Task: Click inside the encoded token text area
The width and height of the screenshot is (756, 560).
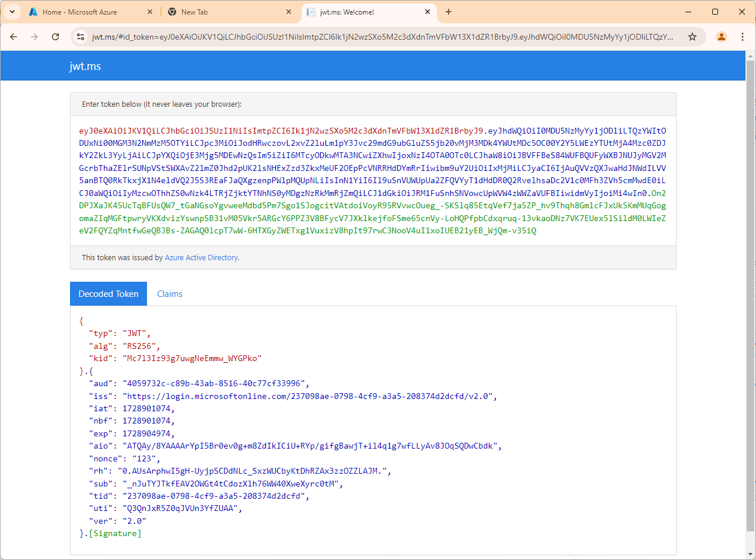Action: coord(373,180)
